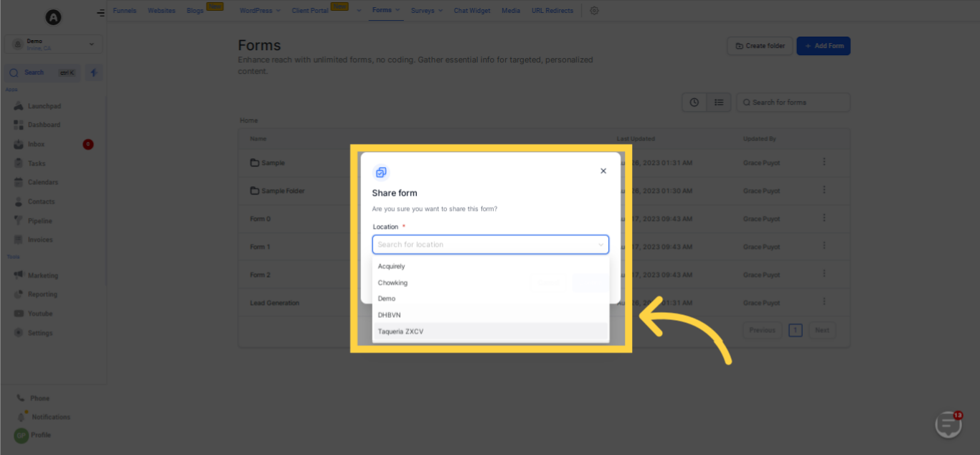Open Invoices in sidebar
The width and height of the screenshot is (980, 455).
pyautogui.click(x=40, y=240)
